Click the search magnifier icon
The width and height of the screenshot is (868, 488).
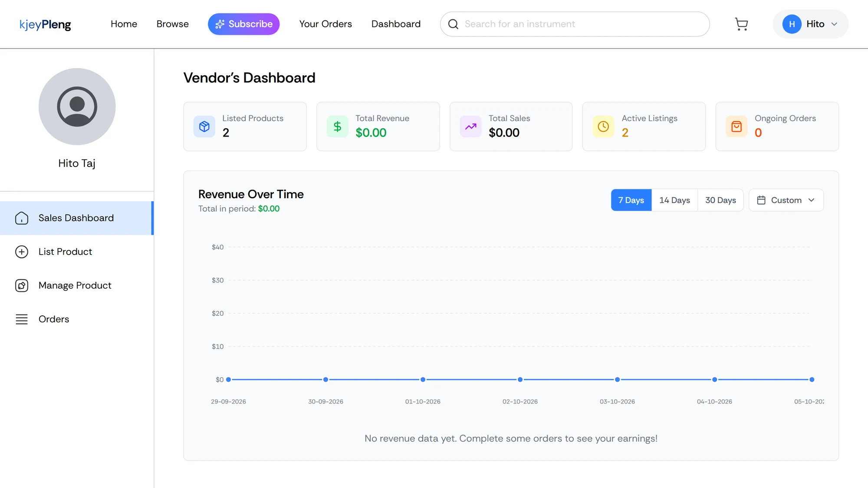tap(453, 24)
